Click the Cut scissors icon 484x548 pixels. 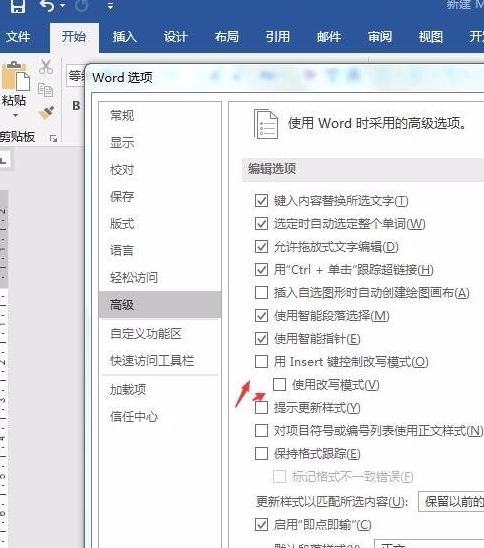pyautogui.click(x=46, y=67)
